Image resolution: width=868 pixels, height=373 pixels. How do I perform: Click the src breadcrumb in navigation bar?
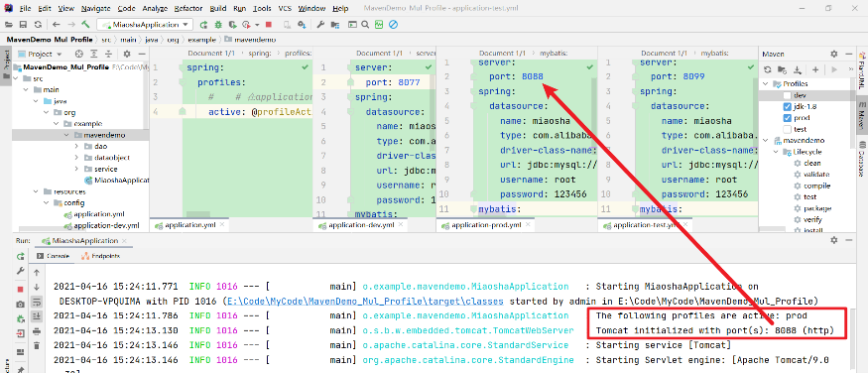pyautogui.click(x=106, y=40)
